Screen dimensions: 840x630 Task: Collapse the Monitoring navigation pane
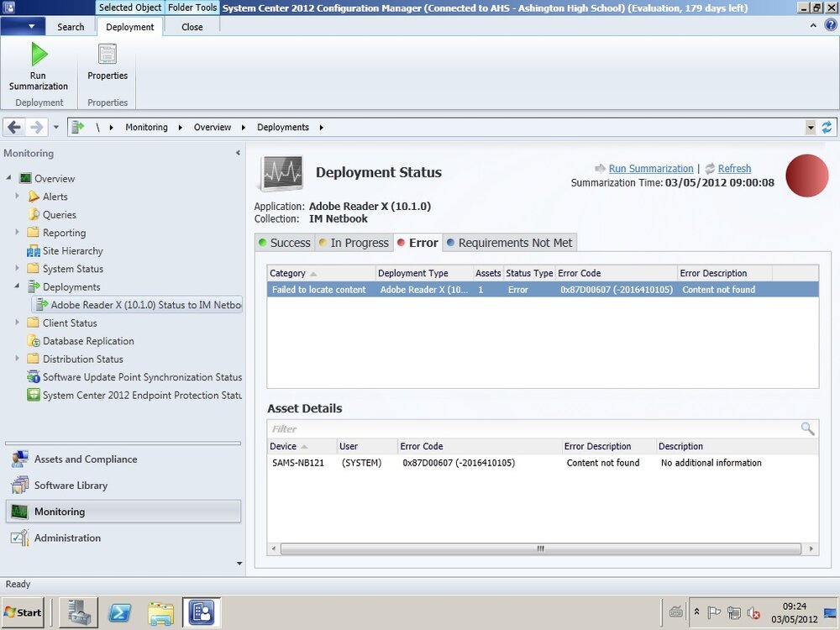(239, 153)
